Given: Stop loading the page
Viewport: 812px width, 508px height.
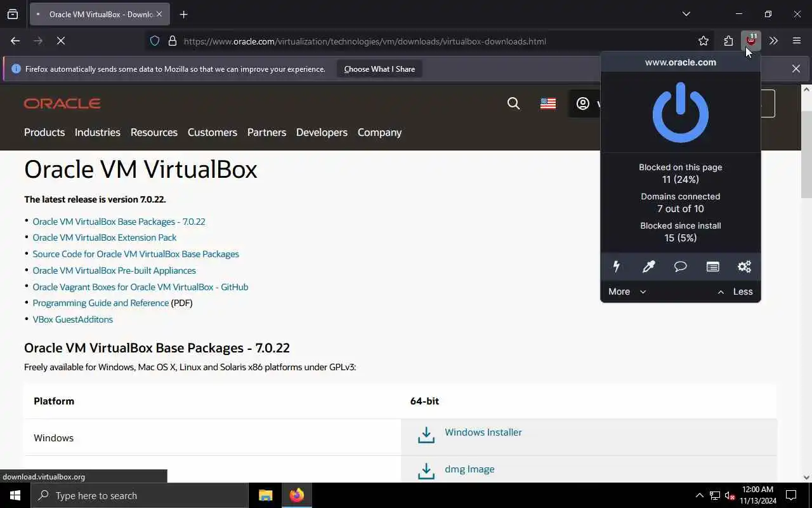Looking at the screenshot, I should 61,41.
